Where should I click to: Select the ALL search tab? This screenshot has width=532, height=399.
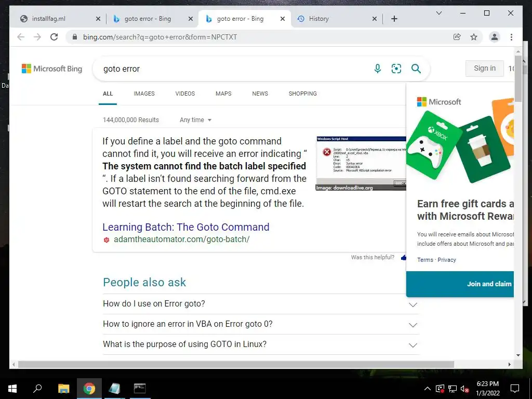(108, 94)
